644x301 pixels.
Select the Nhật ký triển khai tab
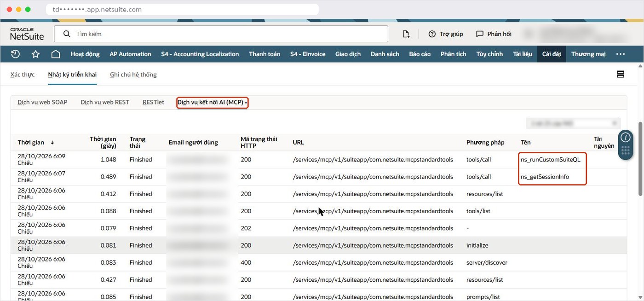(72, 75)
